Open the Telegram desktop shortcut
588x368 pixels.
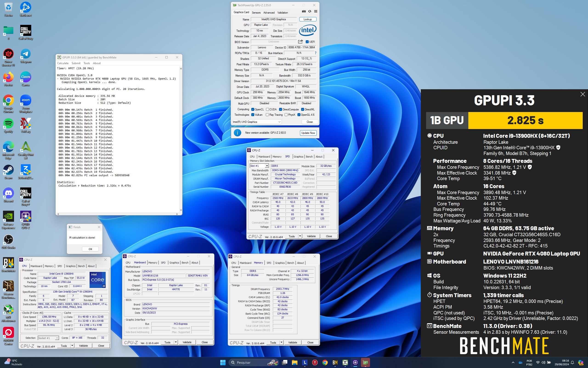25,56
